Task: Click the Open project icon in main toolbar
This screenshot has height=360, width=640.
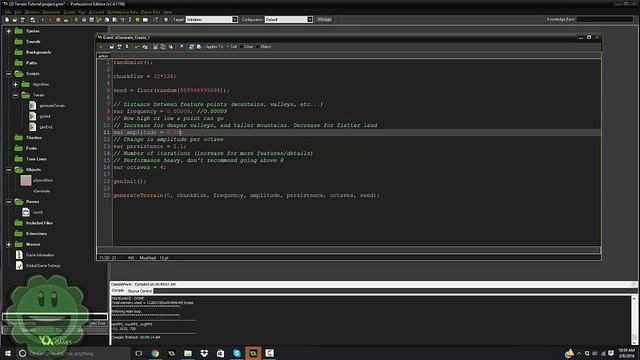Action: pyautogui.click(x=15, y=20)
